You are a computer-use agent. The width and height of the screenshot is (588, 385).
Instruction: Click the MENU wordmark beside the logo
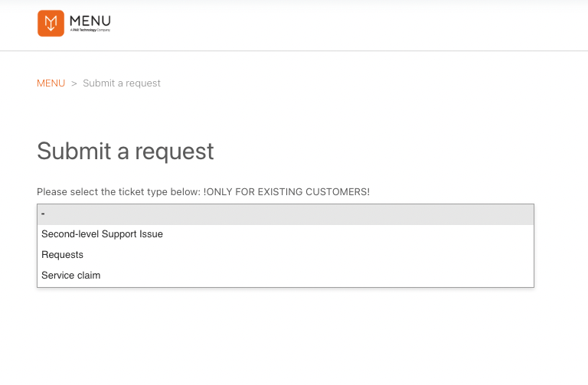[x=90, y=21]
